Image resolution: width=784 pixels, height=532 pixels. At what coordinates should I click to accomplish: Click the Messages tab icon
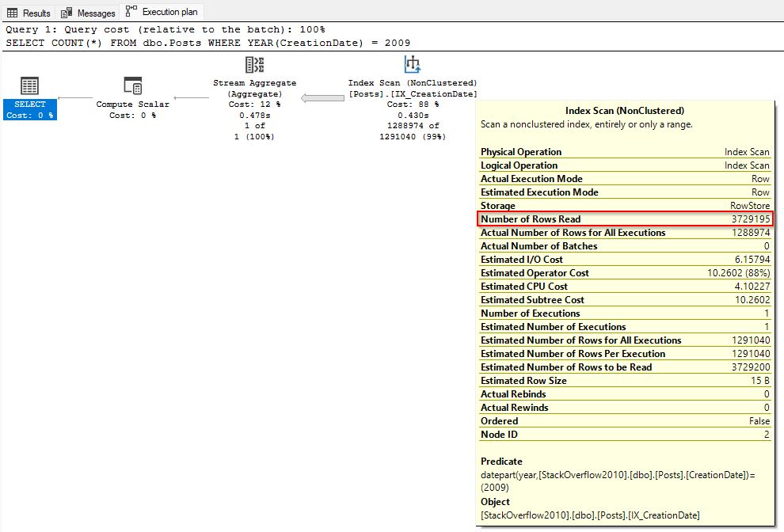click(x=67, y=13)
